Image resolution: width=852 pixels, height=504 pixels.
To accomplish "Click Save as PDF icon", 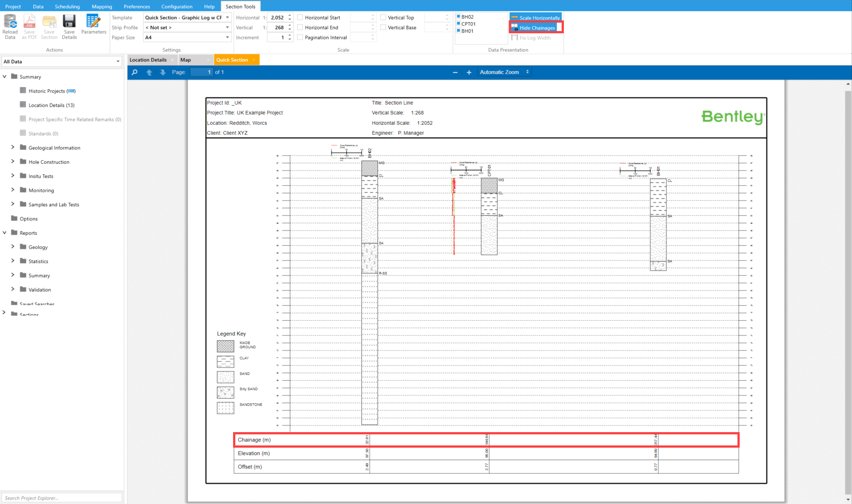I will (29, 22).
